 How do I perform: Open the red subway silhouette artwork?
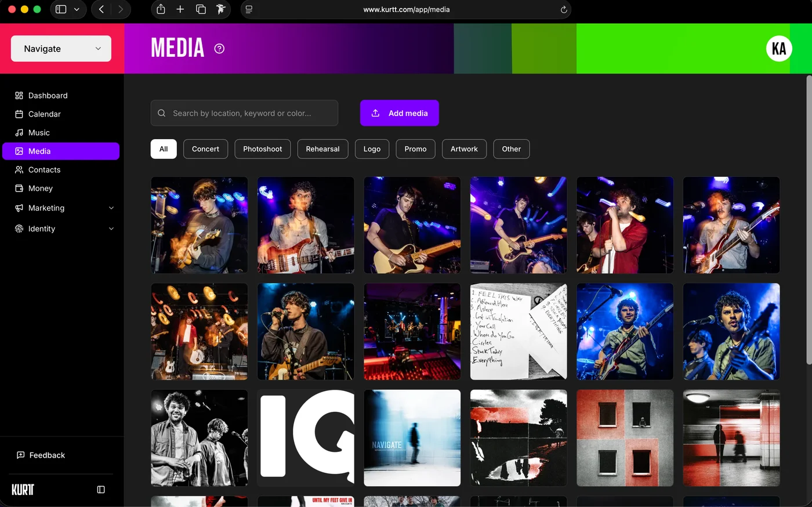pos(731,438)
